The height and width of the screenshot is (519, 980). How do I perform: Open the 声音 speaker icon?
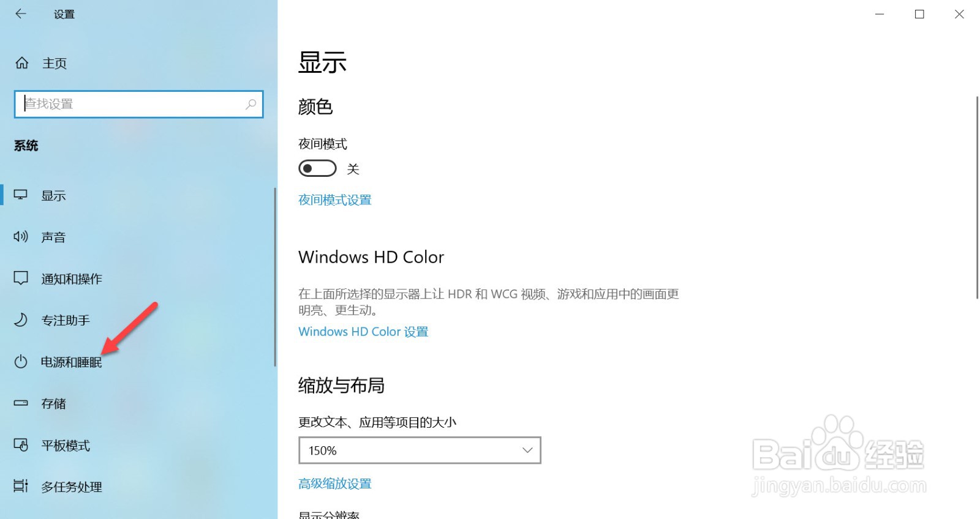[21, 237]
